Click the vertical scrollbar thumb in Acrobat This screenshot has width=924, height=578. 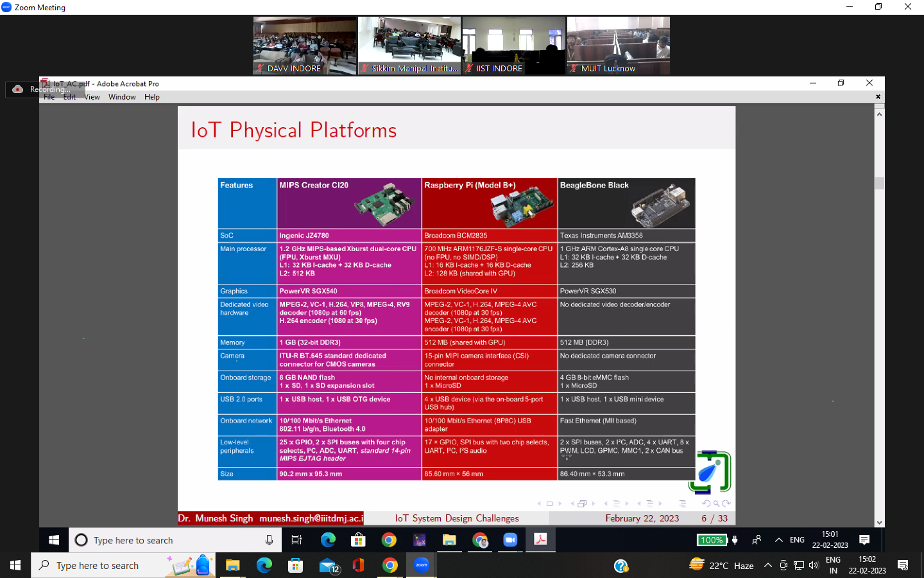click(x=880, y=183)
